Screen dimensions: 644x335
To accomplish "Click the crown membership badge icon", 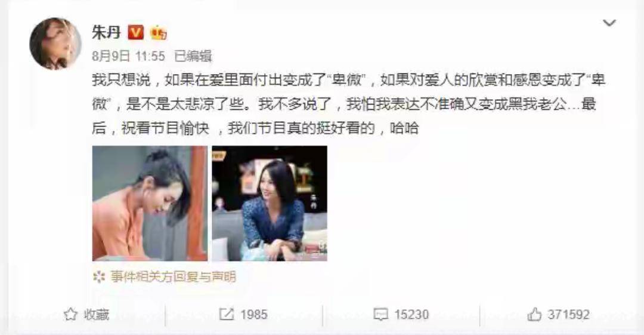I will point(159,32).
